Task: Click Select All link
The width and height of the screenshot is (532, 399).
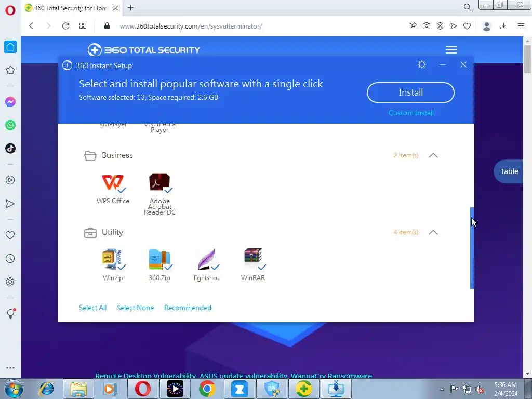Action: coord(92,308)
